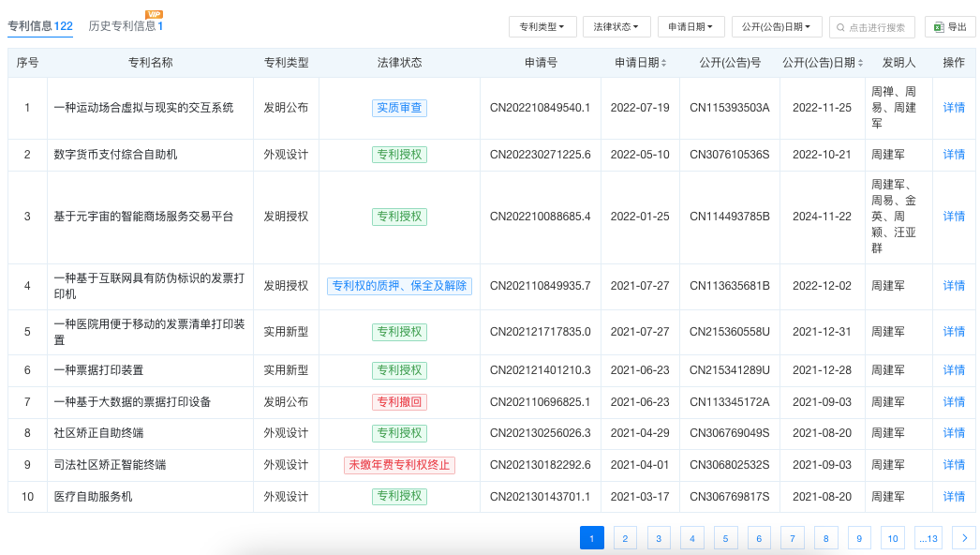The height and width of the screenshot is (555, 980).
Task: Switch to 专利信息 tab
Action: coord(40,26)
